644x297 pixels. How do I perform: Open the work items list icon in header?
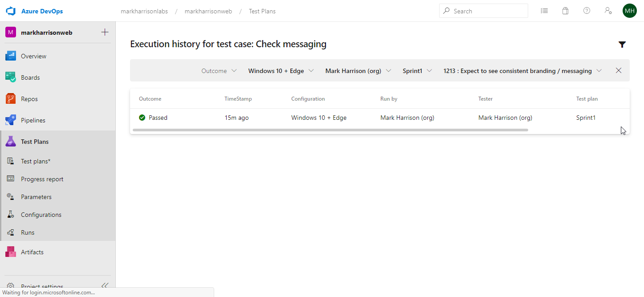coord(544,11)
